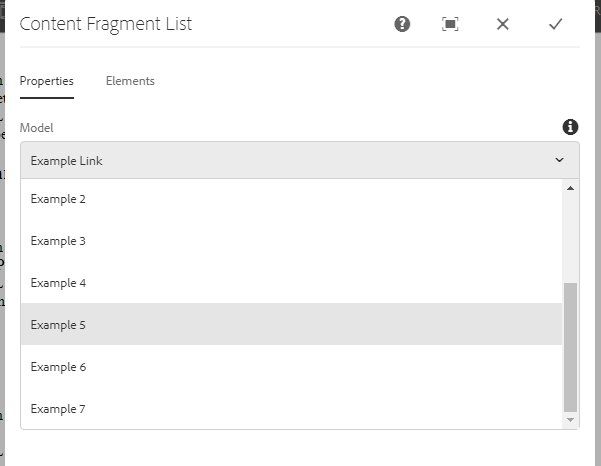The image size is (601, 466).
Task: Click the list scrollbar down arrow
Action: [570, 420]
